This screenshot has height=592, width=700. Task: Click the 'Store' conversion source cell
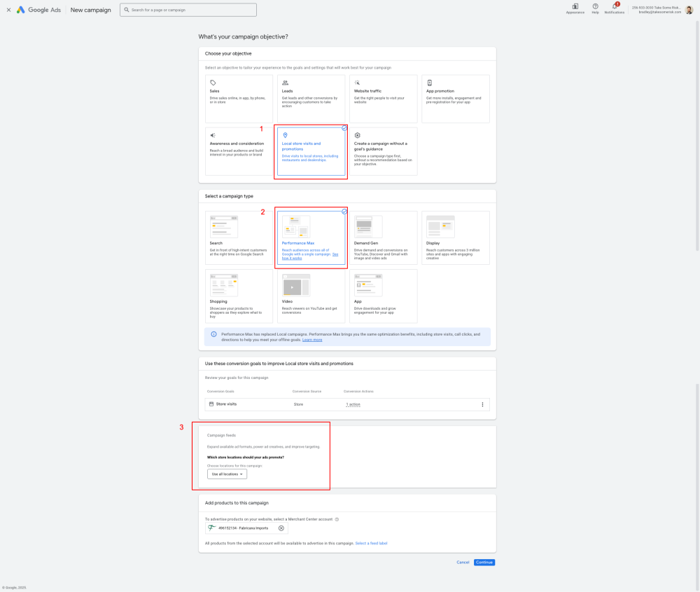298,404
